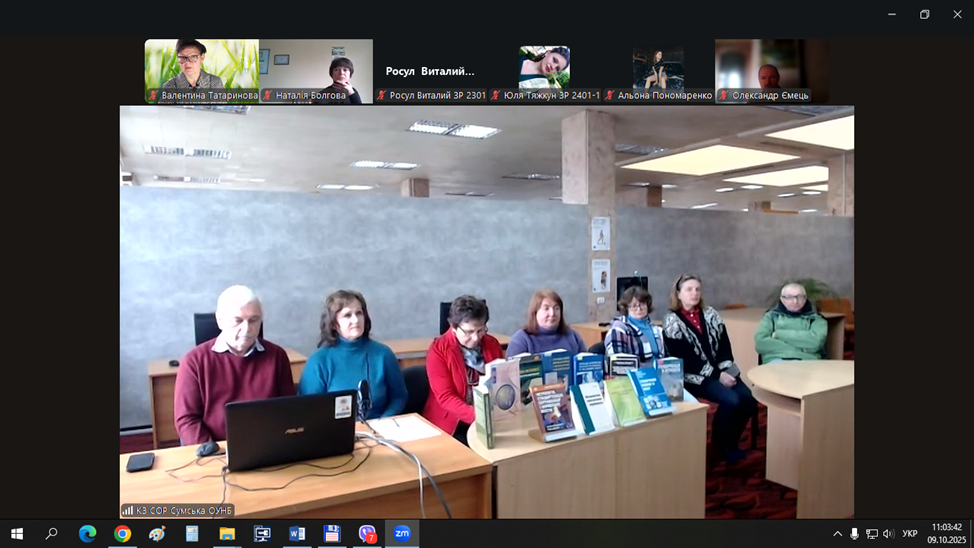This screenshot has height=548, width=974.
Task: Click the Росул Виталий participant tile
Action: click(x=430, y=70)
